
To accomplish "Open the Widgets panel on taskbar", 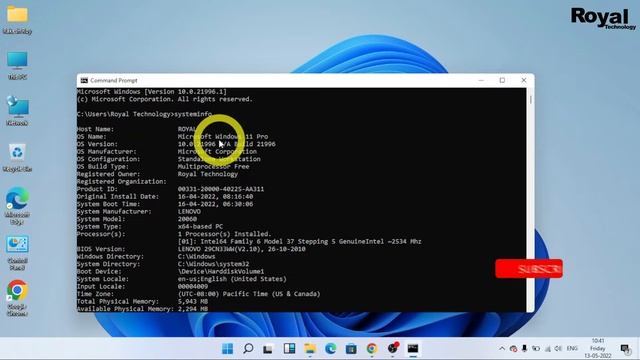I will [x=289, y=349].
